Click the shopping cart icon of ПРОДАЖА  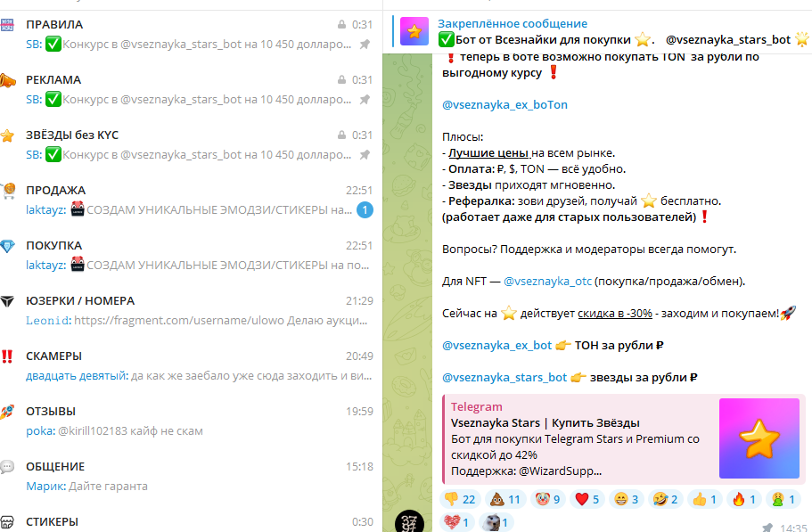(x=8, y=191)
